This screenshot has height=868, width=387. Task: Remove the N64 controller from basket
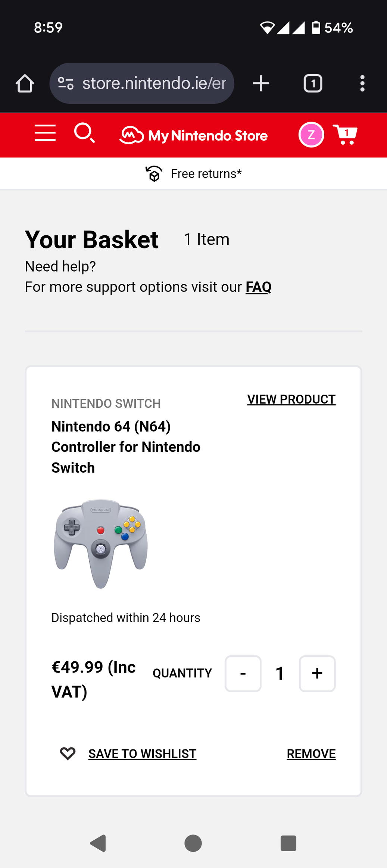click(x=311, y=753)
